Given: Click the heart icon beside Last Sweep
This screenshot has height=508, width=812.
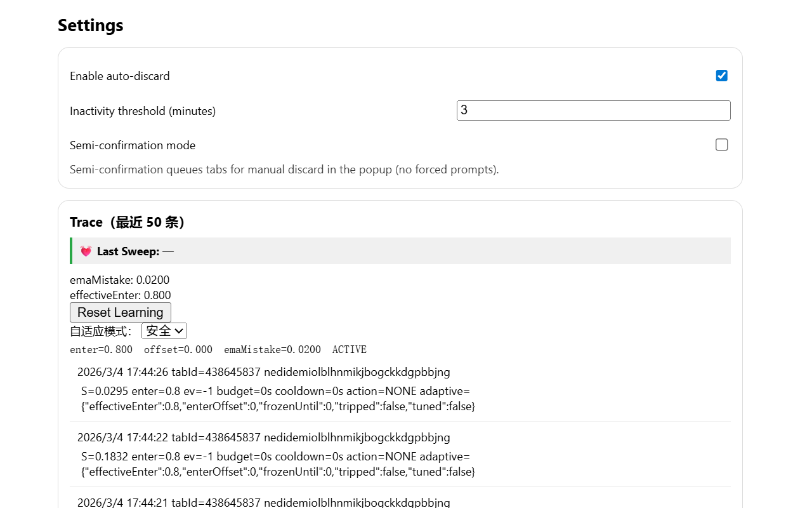Looking at the screenshot, I should (x=86, y=251).
